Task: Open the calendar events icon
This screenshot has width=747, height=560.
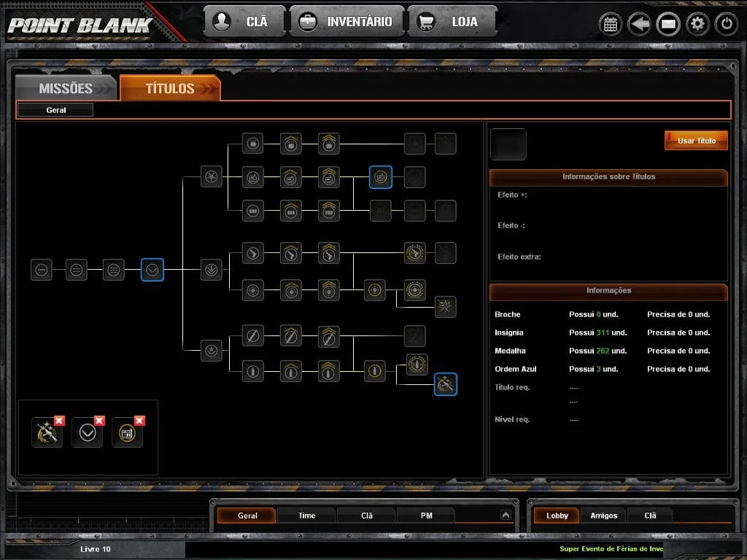Action: [x=611, y=24]
